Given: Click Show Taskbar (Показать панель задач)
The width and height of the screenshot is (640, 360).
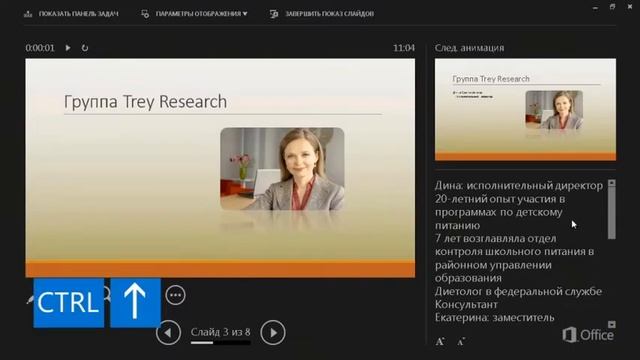Looking at the screenshot, I should click(78, 13).
